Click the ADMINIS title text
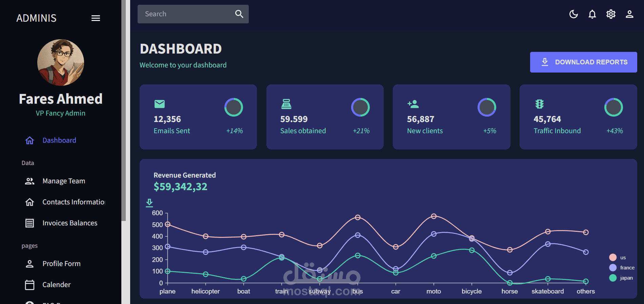The width and height of the screenshot is (644, 304). pos(37,18)
